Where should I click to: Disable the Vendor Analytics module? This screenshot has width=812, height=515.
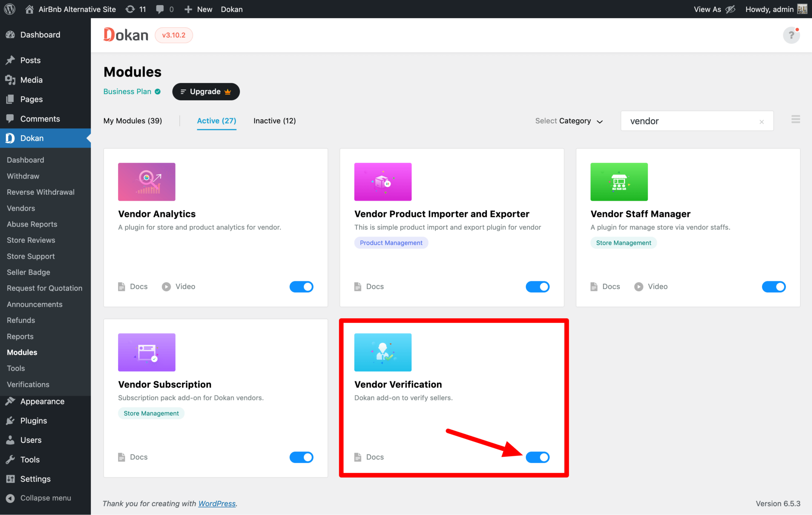click(301, 286)
